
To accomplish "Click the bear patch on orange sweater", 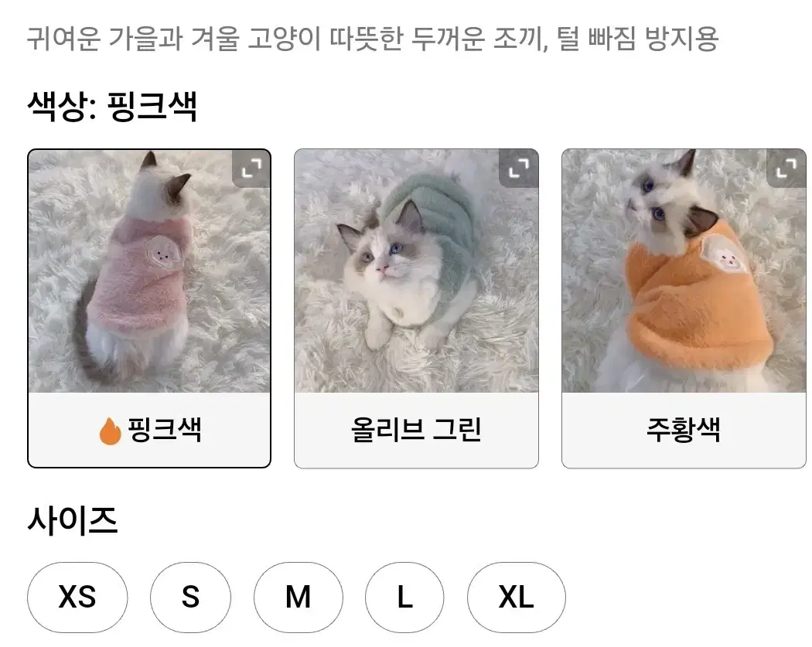I will (x=723, y=254).
